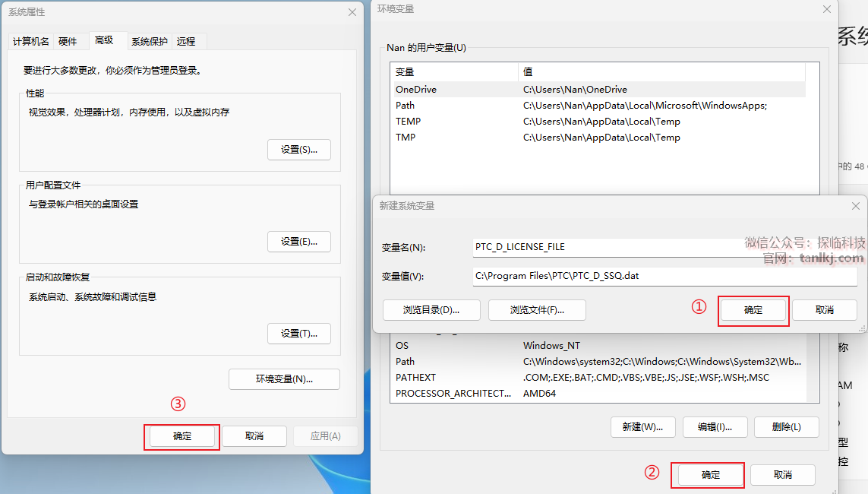Select the OS system variable row
This screenshot has width=868, height=494.
[x=600, y=346]
